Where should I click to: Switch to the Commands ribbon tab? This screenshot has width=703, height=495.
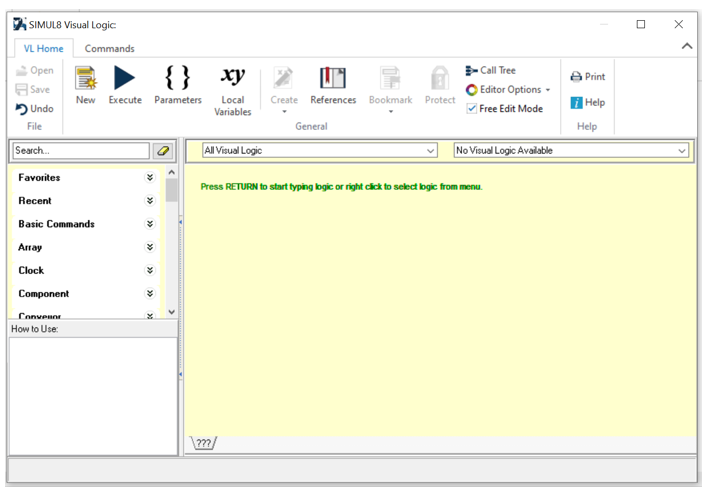pyautogui.click(x=109, y=48)
